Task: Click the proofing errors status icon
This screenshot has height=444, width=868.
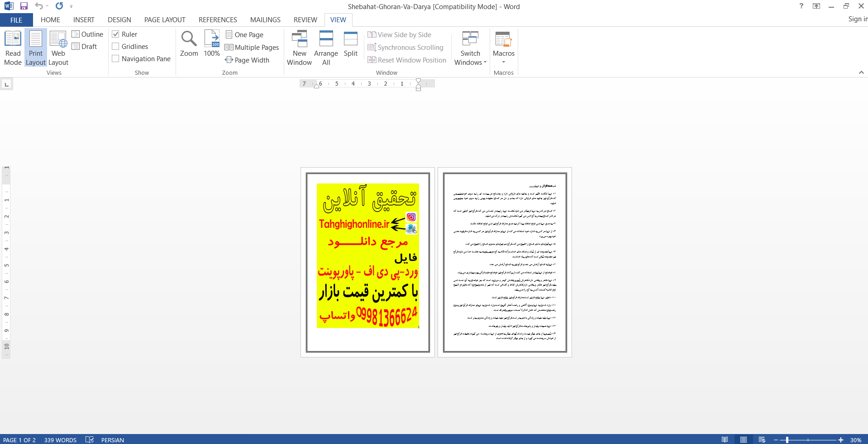Action: click(x=90, y=439)
